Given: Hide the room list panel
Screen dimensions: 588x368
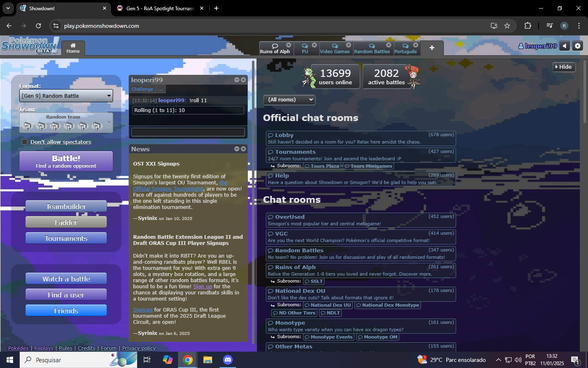Looking at the screenshot, I should pyautogui.click(x=563, y=67).
